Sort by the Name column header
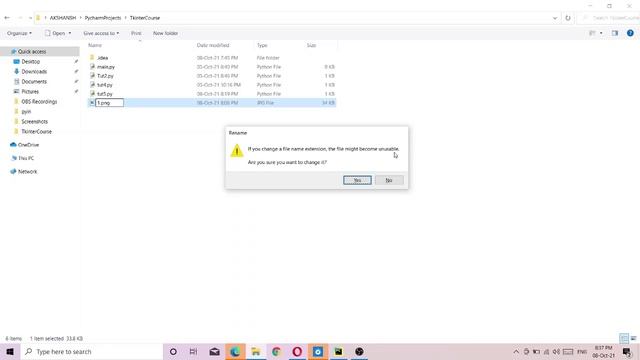This screenshot has height=360, width=640. click(95, 45)
